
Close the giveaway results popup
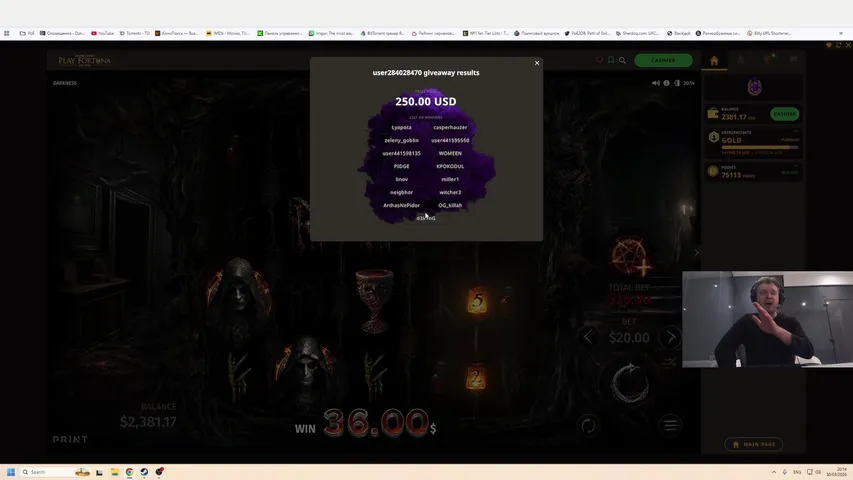537,63
